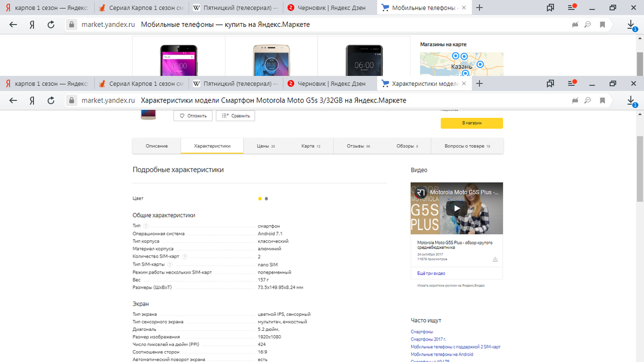Open downloads in the top window
Image resolution: width=644 pixels, height=362 pixels.
click(x=632, y=25)
